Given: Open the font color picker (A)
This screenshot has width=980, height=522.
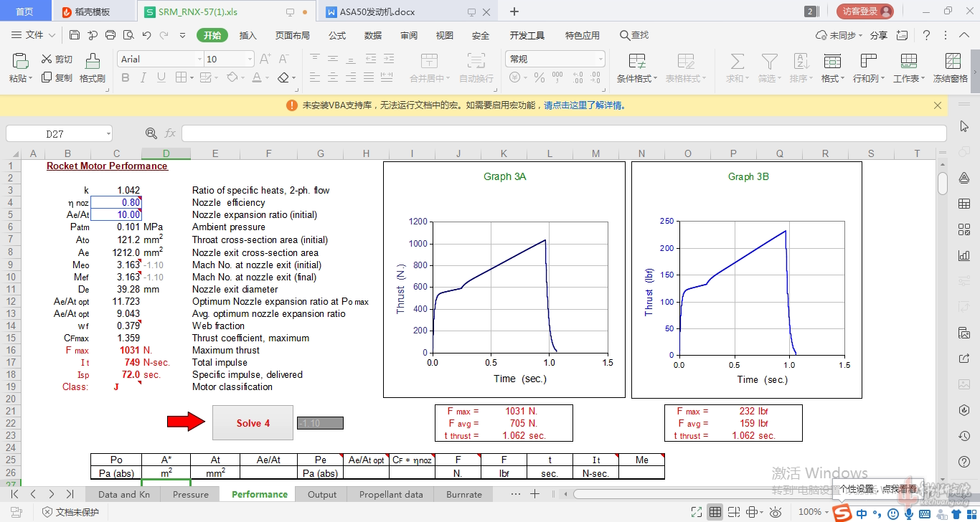Looking at the screenshot, I should pyautogui.click(x=256, y=77).
